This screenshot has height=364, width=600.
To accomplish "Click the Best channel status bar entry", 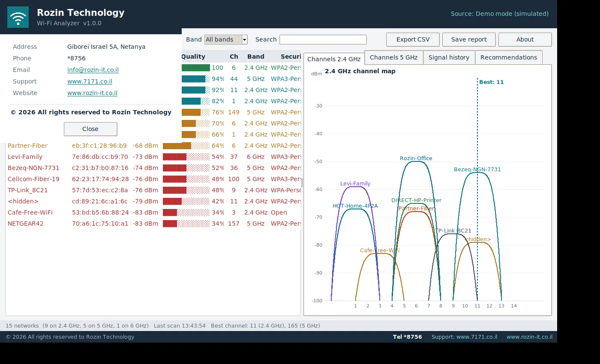I will (x=265, y=326).
